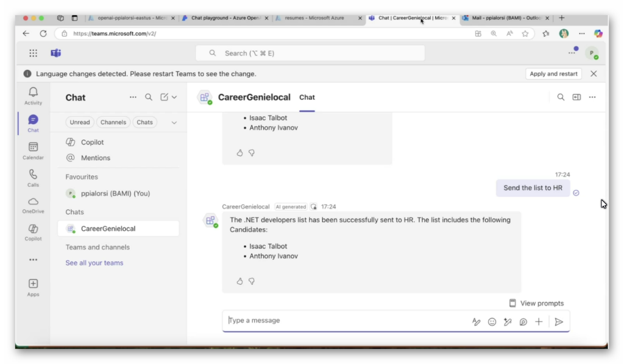624x364 pixels.
Task: Select the Chat tab in conversation header
Action: [x=307, y=97]
